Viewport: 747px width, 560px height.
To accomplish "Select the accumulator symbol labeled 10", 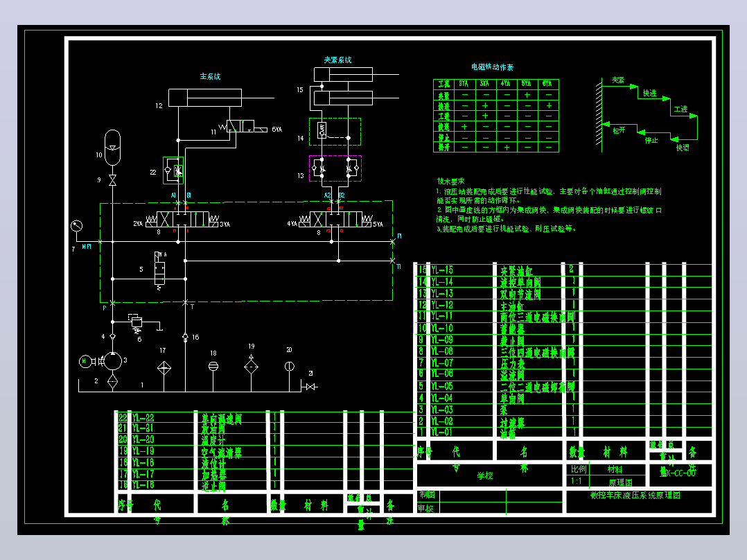I will click(x=112, y=147).
